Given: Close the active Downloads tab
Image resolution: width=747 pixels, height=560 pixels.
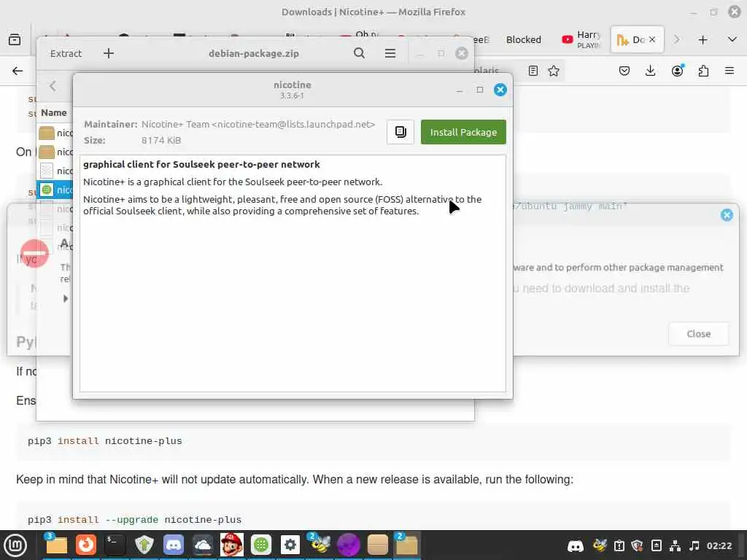Looking at the screenshot, I should pos(652,39).
